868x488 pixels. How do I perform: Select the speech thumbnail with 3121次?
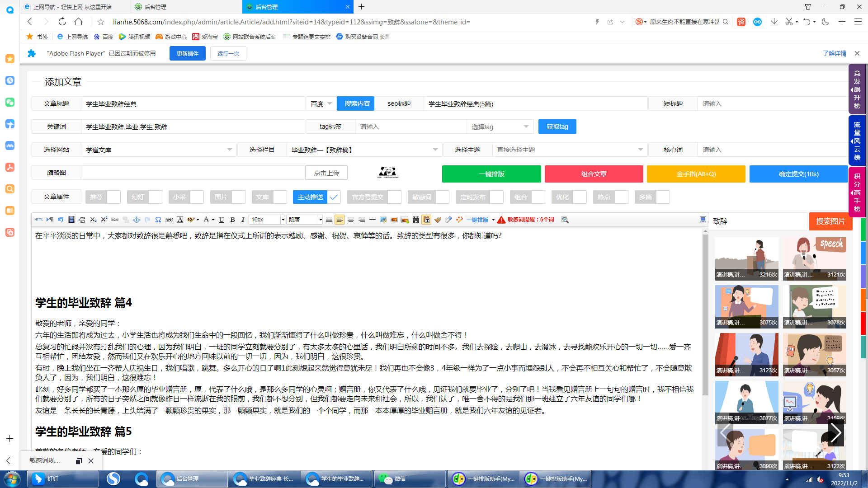point(815,259)
